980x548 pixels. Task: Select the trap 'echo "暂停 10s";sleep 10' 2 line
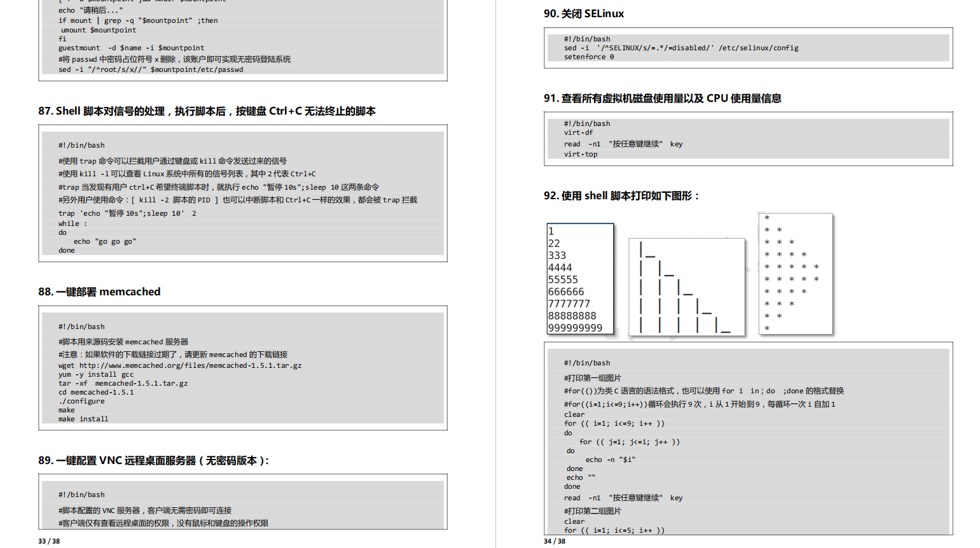[127, 213]
